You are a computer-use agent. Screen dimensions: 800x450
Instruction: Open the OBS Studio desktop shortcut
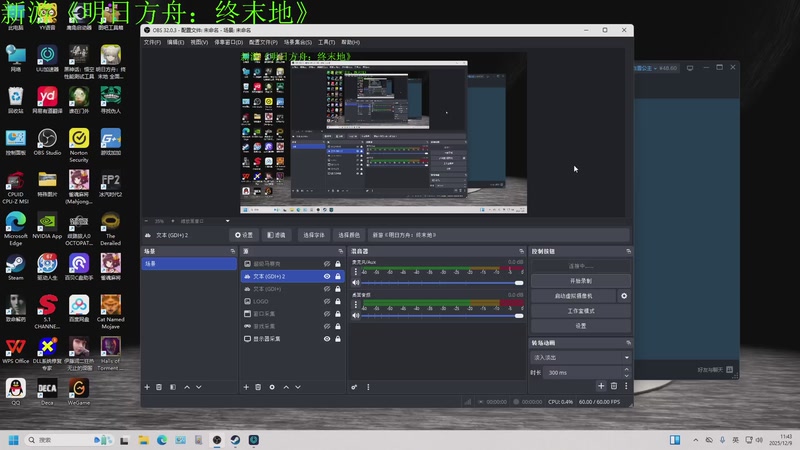click(47, 142)
